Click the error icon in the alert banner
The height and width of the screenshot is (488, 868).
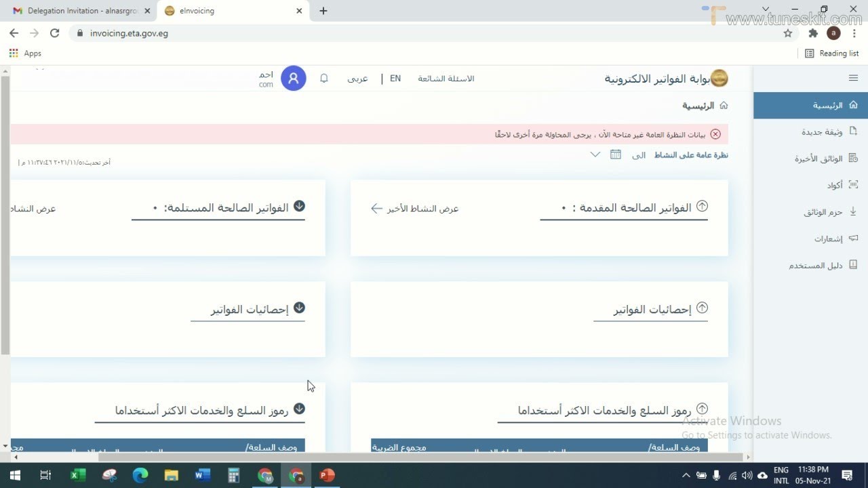715,134
